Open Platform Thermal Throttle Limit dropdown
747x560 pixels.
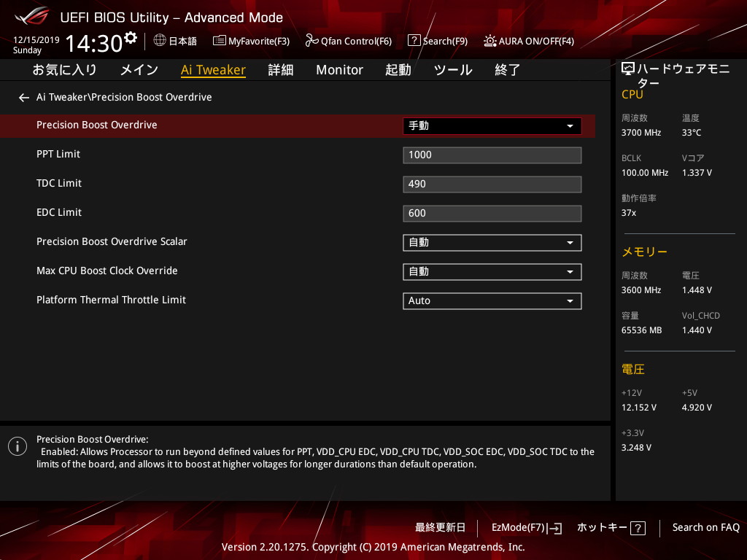click(x=492, y=301)
